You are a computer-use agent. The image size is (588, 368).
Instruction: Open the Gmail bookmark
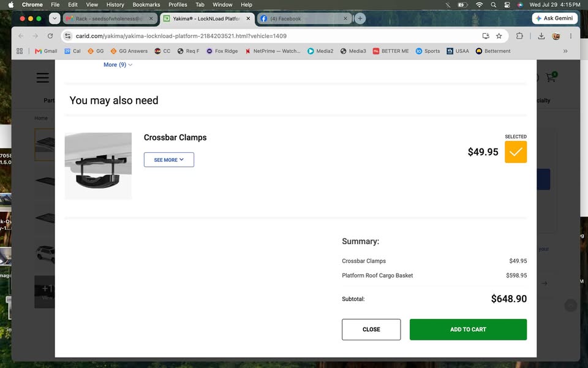coord(46,51)
